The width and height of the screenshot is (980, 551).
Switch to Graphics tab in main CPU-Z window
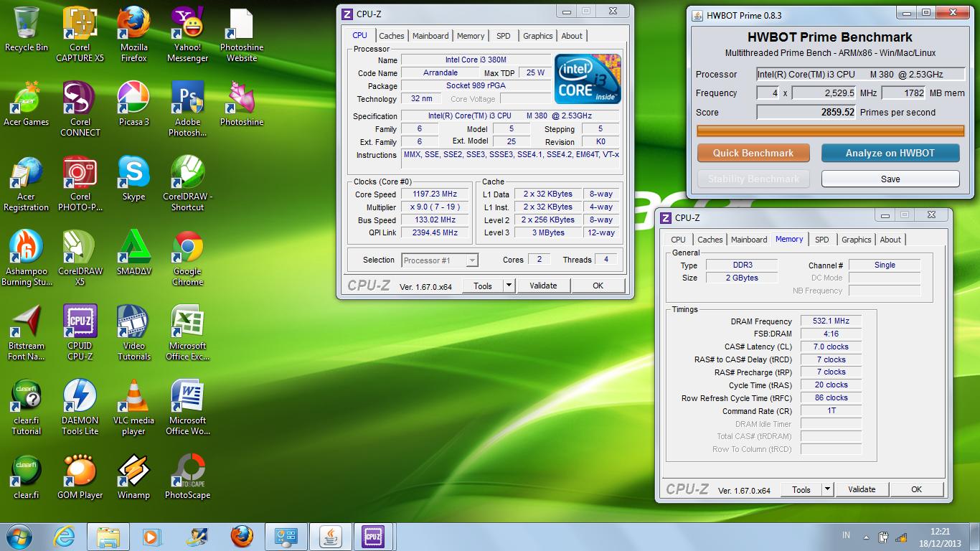click(x=538, y=36)
